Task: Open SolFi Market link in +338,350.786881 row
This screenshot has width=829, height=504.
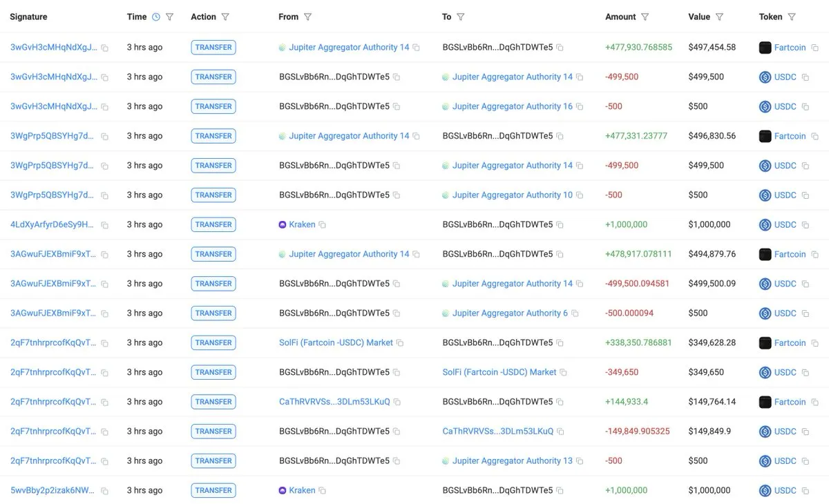Action: (x=336, y=342)
